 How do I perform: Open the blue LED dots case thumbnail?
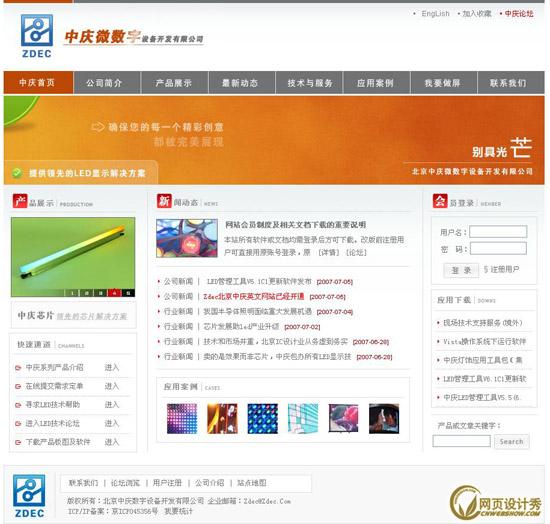pyautogui.click(x=262, y=418)
